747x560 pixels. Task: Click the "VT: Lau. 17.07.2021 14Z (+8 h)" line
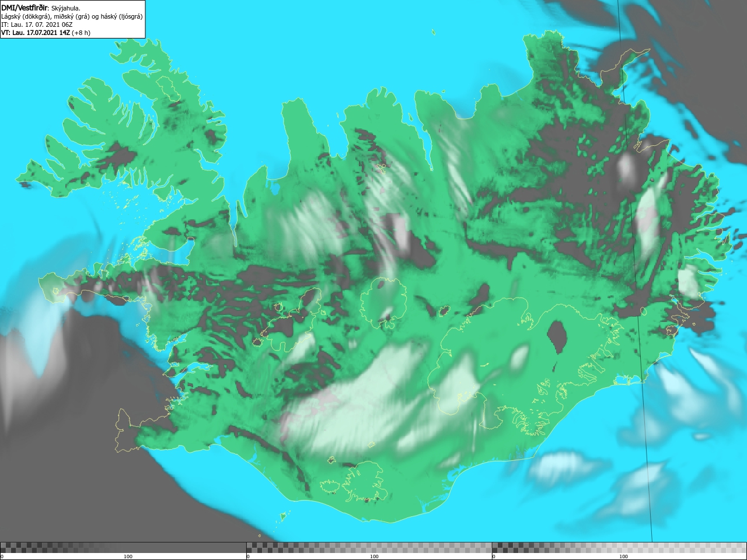coord(46,33)
